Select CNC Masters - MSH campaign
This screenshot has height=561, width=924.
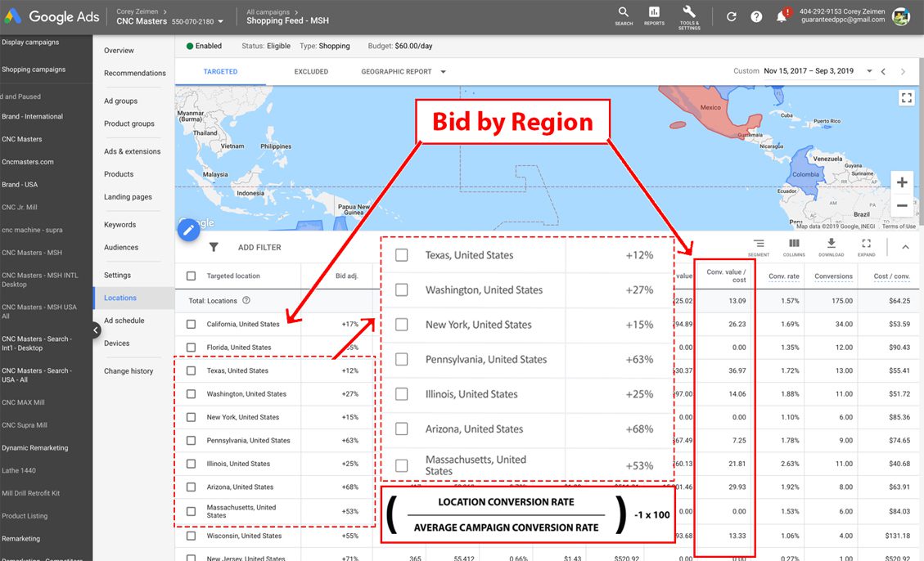pos(32,253)
